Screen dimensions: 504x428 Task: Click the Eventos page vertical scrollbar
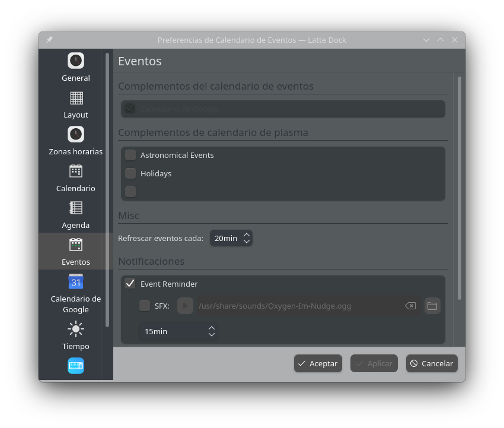point(460,188)
